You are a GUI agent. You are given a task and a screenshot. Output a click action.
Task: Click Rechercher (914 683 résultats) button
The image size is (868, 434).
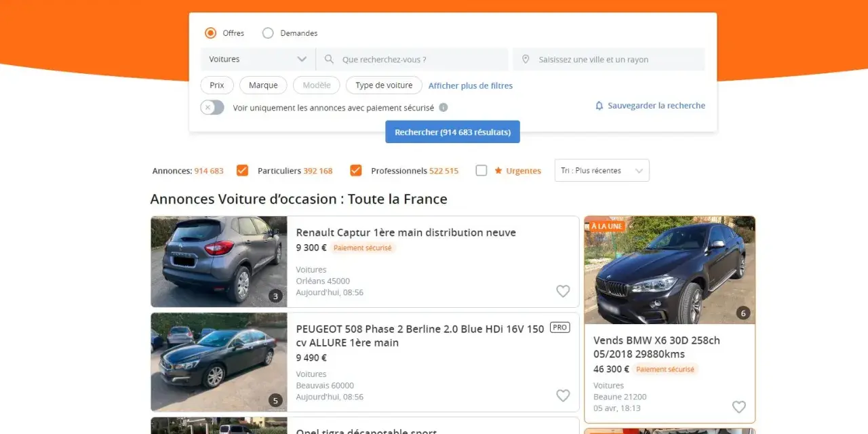[452, 132]
